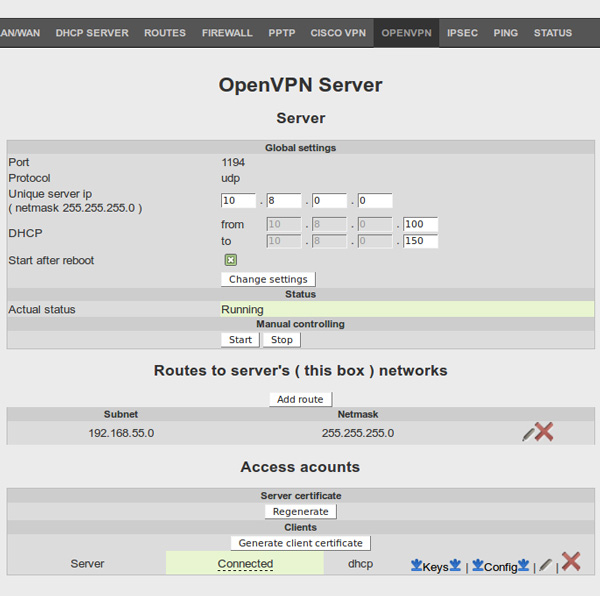The image size is (600, 596).
Task: Click the Config download link
Action: point(501,567)
